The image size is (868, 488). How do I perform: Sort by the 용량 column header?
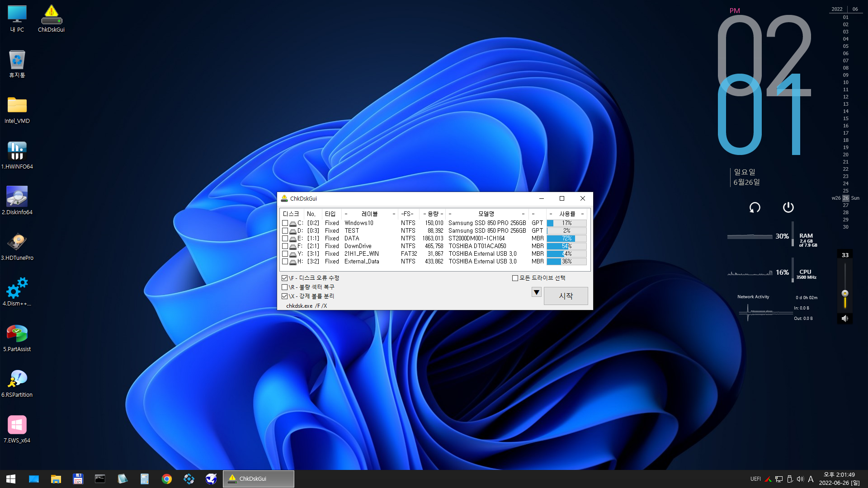click(433, 214)
